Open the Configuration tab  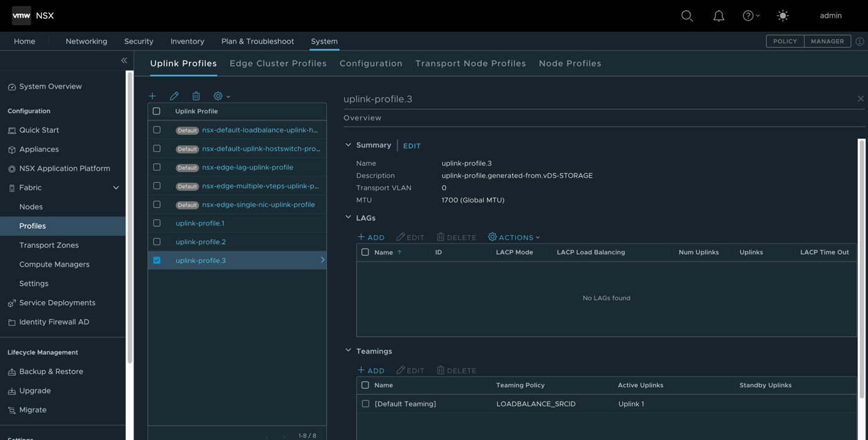[371, 64]
